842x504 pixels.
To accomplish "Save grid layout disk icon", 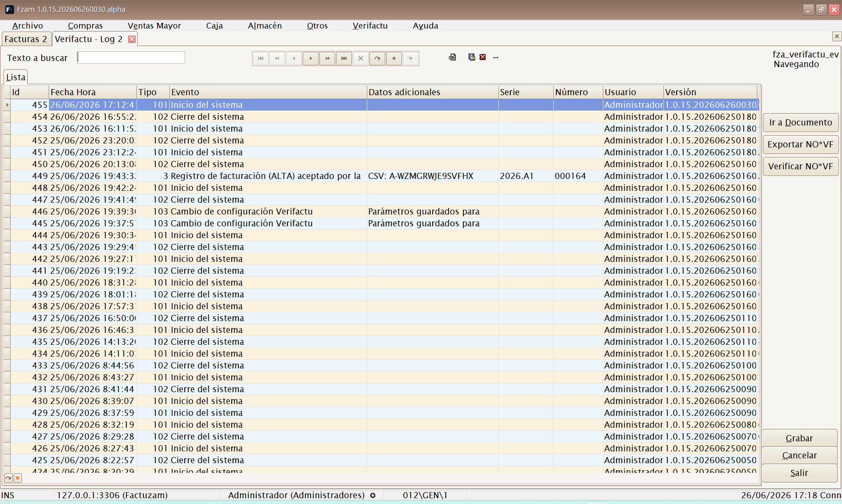I will 472,57.
